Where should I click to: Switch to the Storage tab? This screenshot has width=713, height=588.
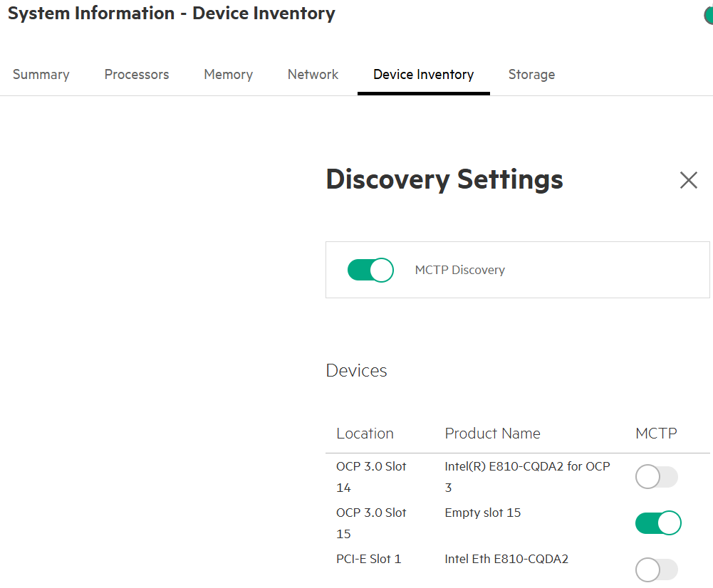click(531, 74)
